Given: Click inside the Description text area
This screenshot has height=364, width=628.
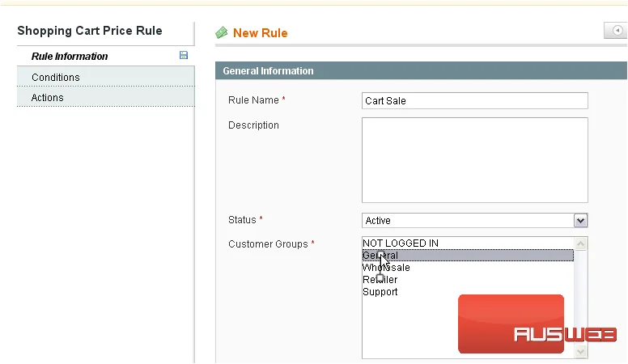Looking at the screenshot, I should point(474,160).
